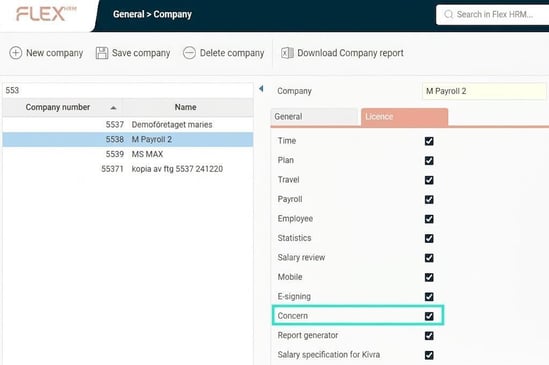Click the company filter field containing 553
This screenshot has width=549, height=365.
[x=128, y=90]
